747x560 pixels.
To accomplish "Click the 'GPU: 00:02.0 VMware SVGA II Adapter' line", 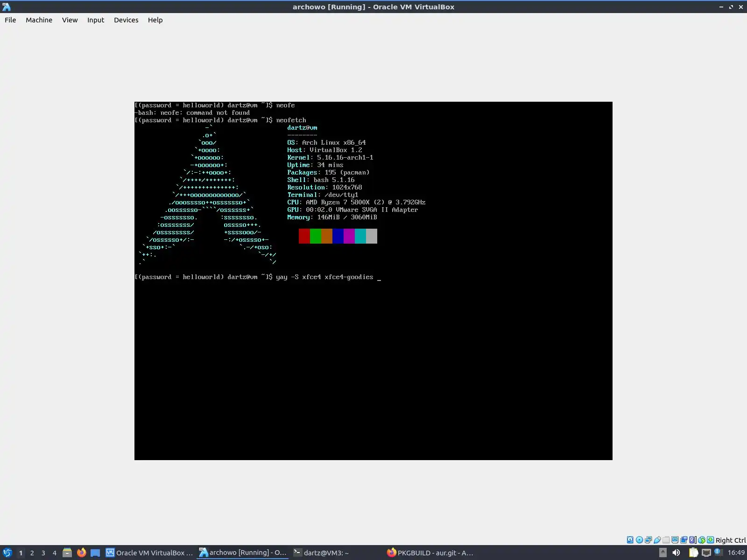I will point(352,210).
